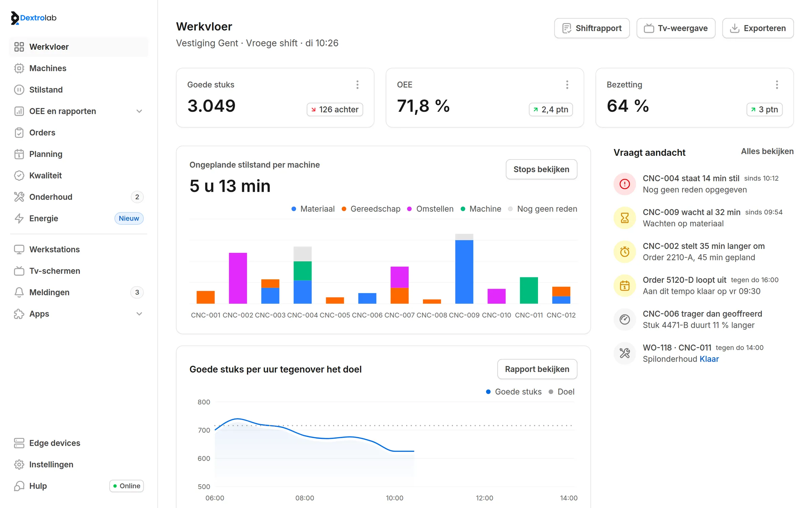Image resolution: width=812 pixels, height=508 pixels.
Task: Click the CNC-009 hourglass waiting icon
Action: click(x=625, y=218)
